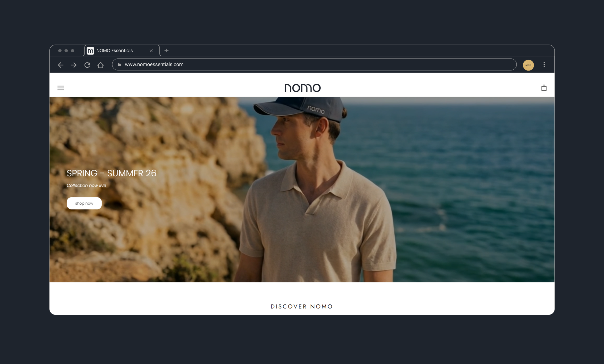The height and width of the screenshot is (364, 604).
Task: Click the nomo logo in header
Action: tap(302, 88)
